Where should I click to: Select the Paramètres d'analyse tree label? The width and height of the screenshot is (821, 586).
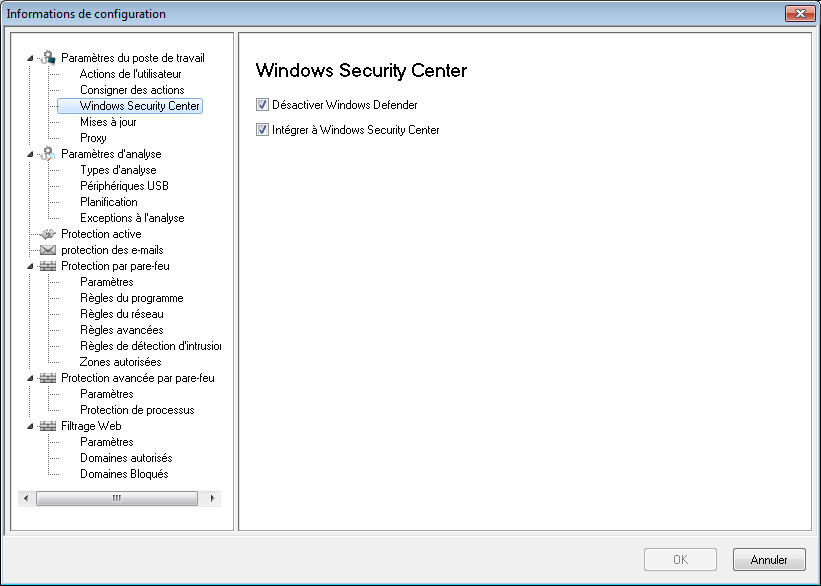pos(111,154)
